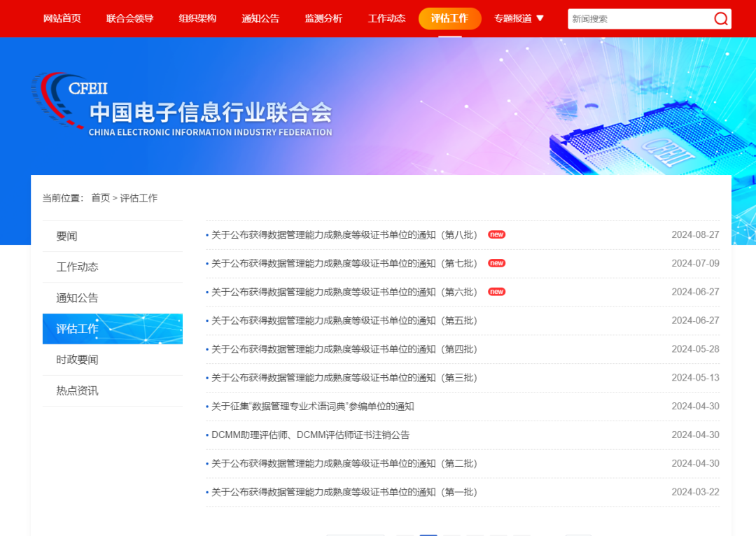Click the news search magnifier icon
The height and width of the screenshot is (536, 756).
coord(720,19)
